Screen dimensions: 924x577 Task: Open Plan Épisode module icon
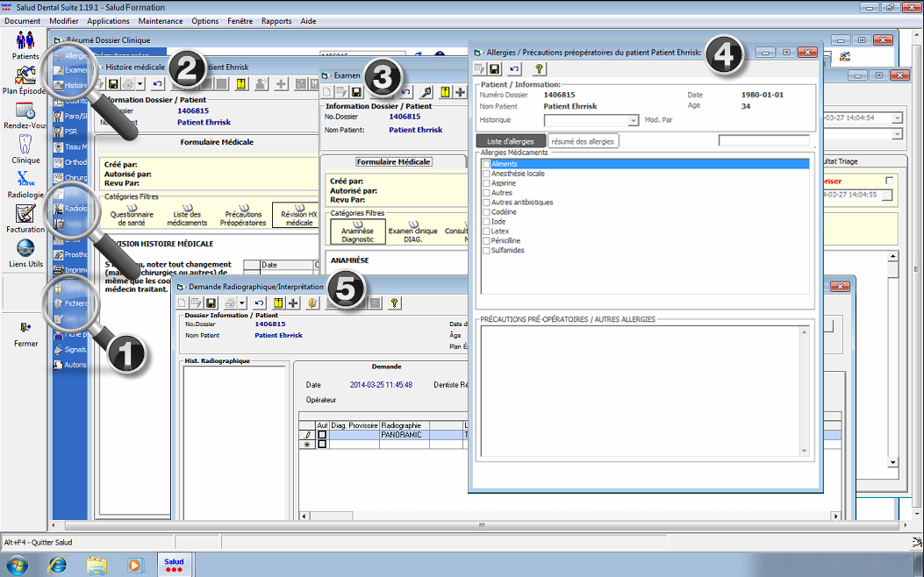[25, 81]
